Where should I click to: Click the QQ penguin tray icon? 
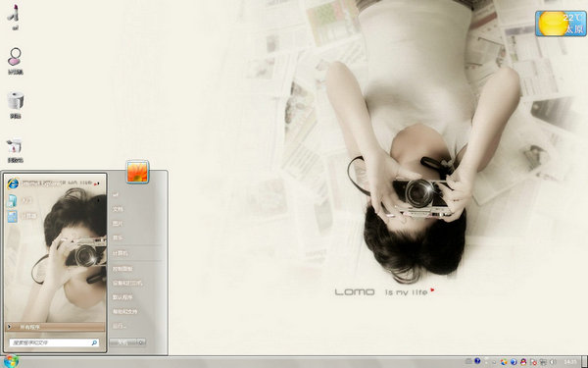(523, 361)
